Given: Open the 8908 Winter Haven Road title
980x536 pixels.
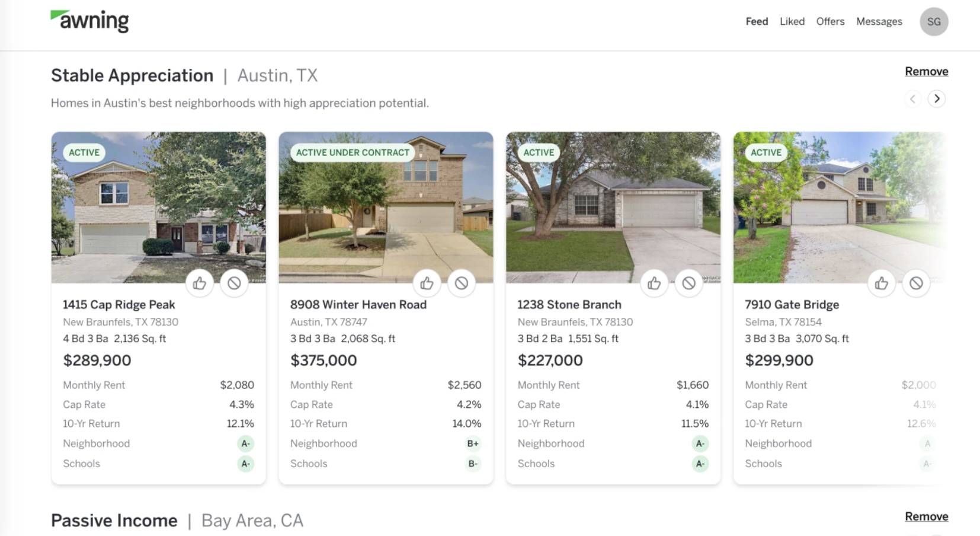Looking at the screenshot, I should point(358,305).
